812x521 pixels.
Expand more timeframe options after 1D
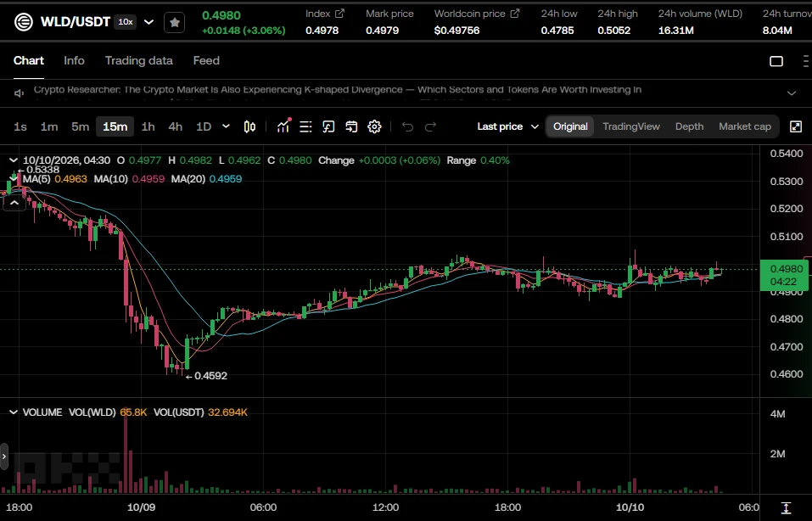click(x=226, y=126)
